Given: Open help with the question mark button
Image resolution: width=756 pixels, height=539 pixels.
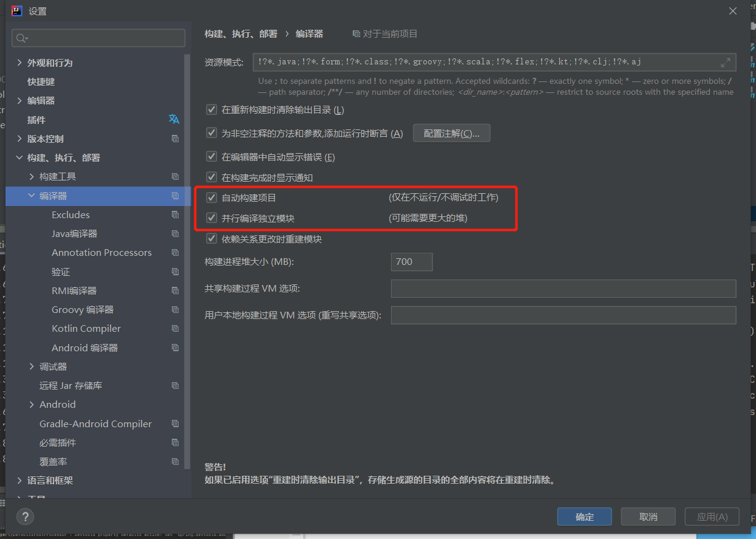Looking at the screenshot, I should [25, 517].
